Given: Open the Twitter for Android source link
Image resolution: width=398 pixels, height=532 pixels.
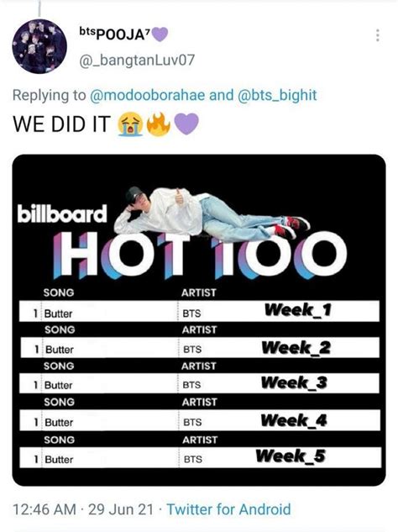Looking at the screenshot, I should click(229, 509).
